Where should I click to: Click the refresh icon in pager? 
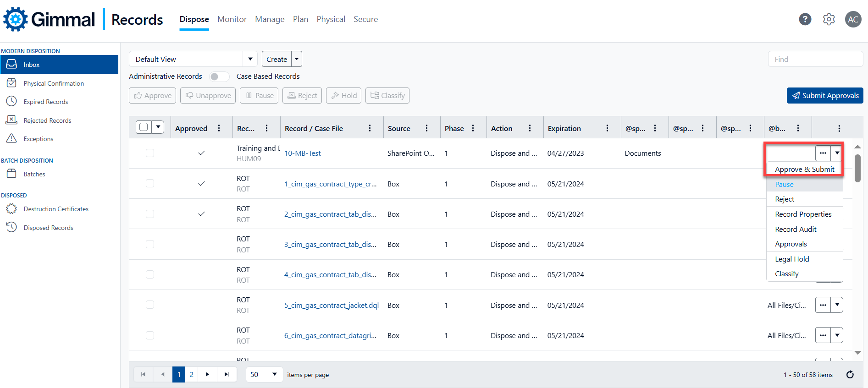(x=850, y=375)
